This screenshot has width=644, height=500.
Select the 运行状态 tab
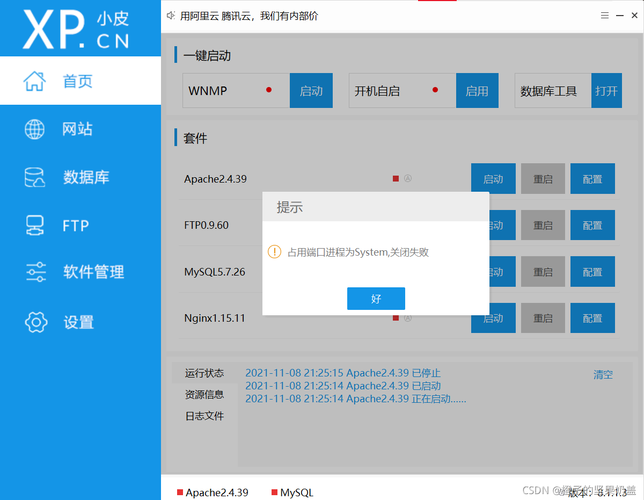pos(204,373)
